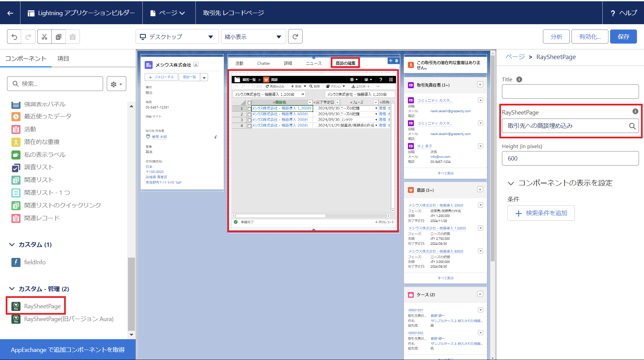Select the 潜在的な重複 component
Image resolution: width=644 pixels, height=360 pixels.
pos(36,142)
